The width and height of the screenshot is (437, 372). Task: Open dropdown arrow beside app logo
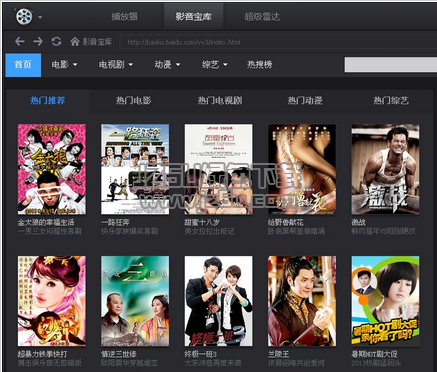[x=40, y=17]
